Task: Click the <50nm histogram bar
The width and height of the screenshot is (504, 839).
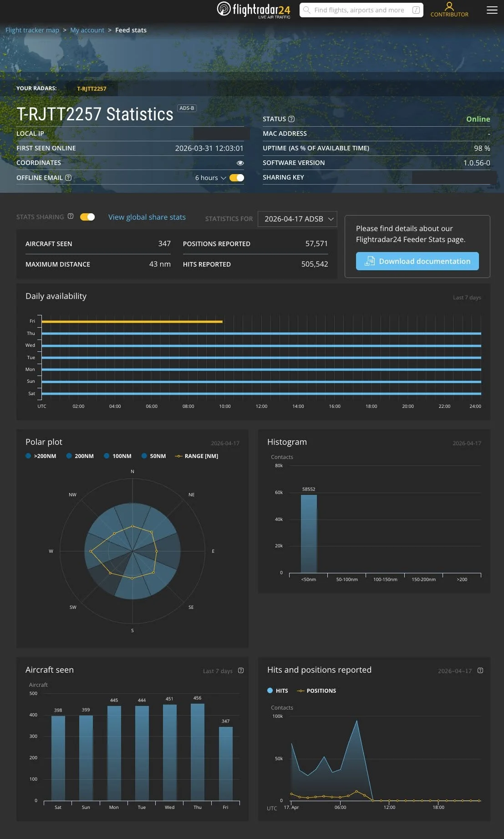Action: (309, 534)
